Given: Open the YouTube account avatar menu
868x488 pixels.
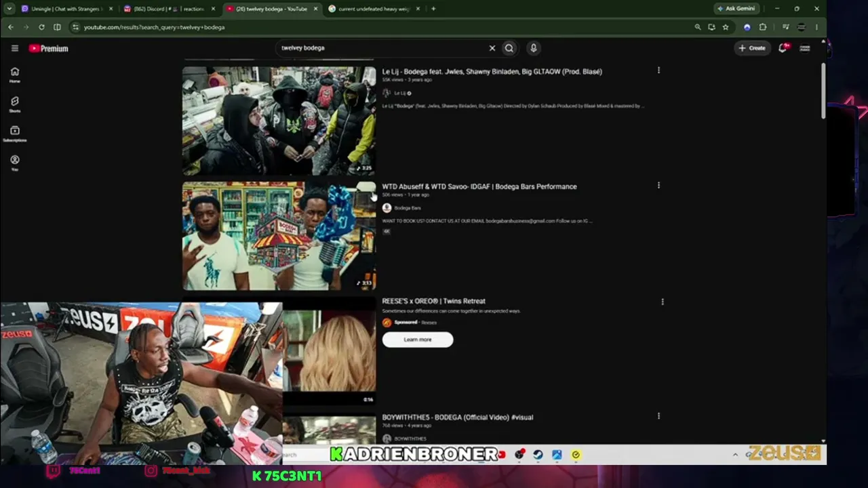Looking at the screenshot, I should click(x=805, y=48).
